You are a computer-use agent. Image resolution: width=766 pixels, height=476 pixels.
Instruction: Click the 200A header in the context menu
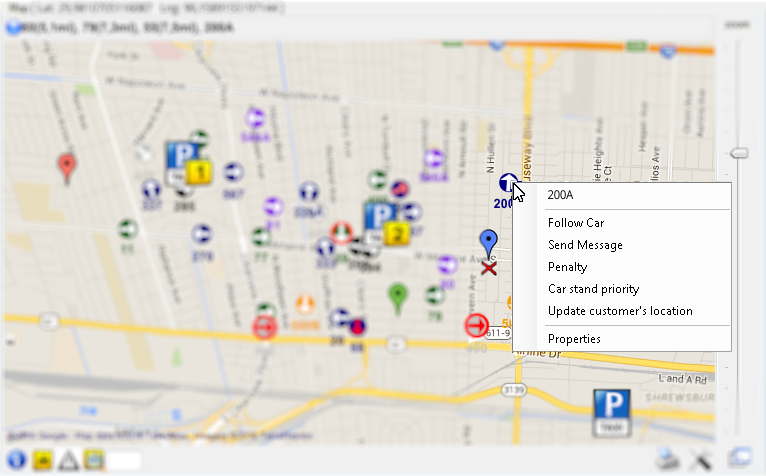point(560,195)
